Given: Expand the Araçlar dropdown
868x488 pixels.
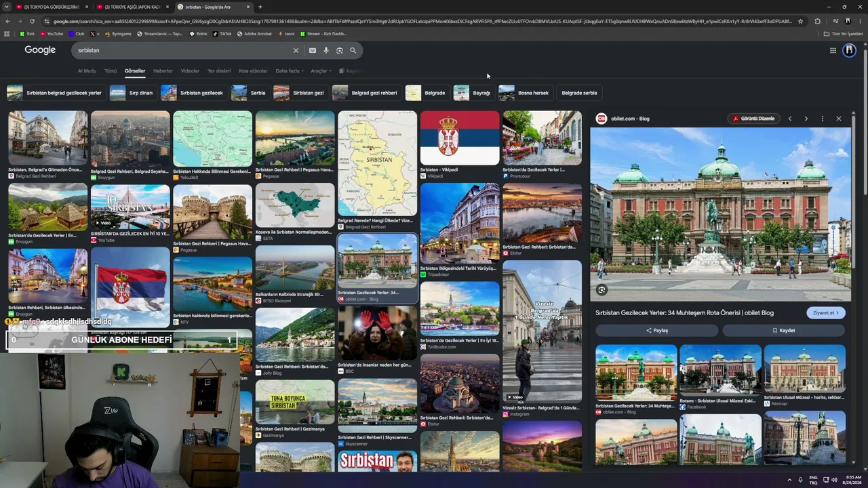Looking at the screenshot, I should click(x=321, y=71).
